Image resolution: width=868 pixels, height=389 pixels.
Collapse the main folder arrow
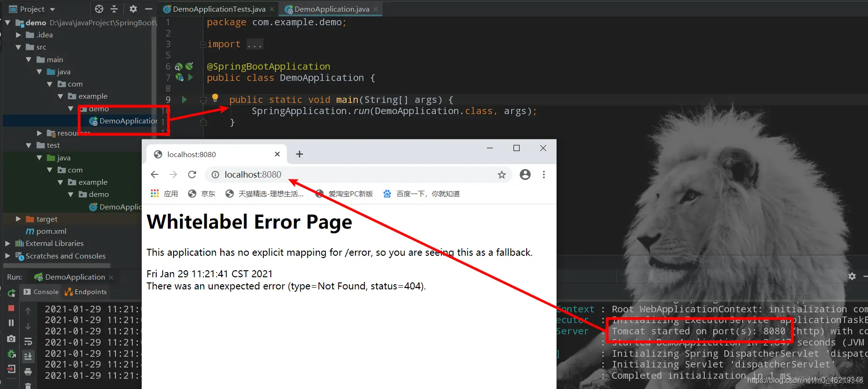[x=29, y=59]
